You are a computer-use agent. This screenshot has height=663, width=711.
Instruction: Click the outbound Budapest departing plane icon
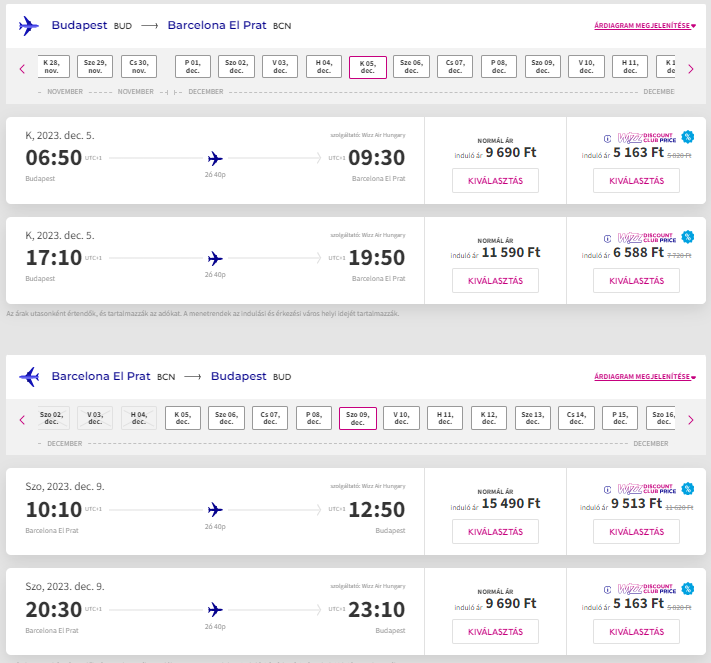tap(29, 26)
